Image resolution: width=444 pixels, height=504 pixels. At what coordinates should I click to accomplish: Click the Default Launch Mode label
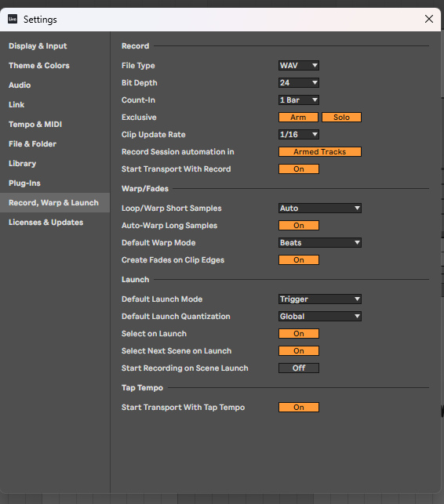click(162, 299)
